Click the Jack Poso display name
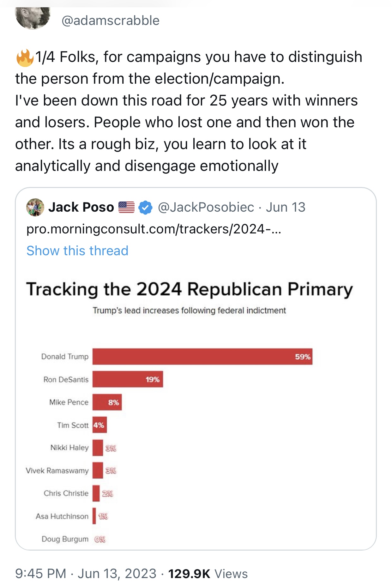 coord(81,207)
